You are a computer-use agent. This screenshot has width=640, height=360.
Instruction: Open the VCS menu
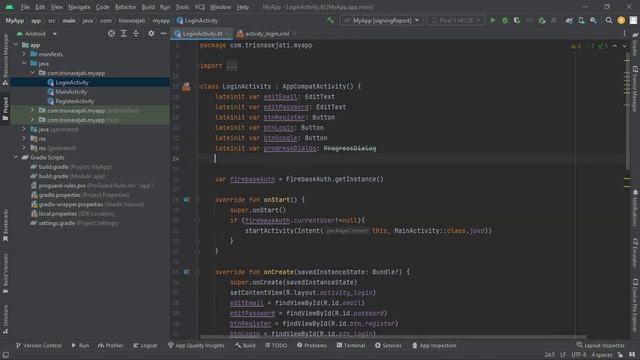tap(200, 7)
